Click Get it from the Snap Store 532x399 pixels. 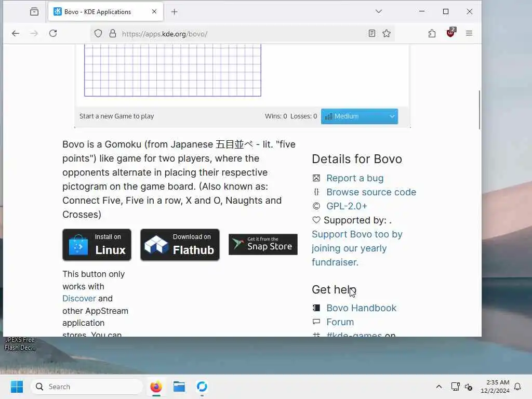pos(263,244)
